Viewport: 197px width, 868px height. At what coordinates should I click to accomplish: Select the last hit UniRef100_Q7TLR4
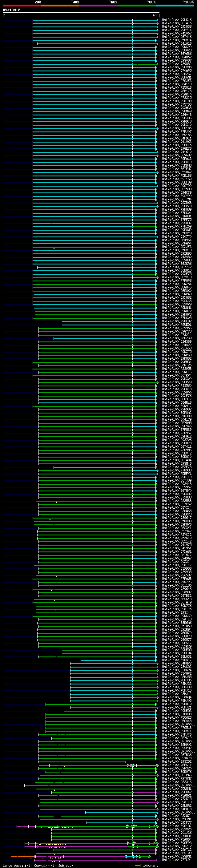(x=177, y=860)
